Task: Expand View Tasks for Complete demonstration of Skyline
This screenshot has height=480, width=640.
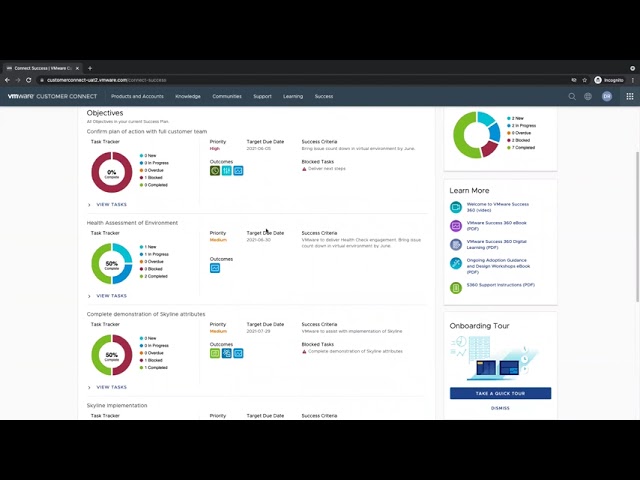Action: pyautogui.click(x=107, y=387)
